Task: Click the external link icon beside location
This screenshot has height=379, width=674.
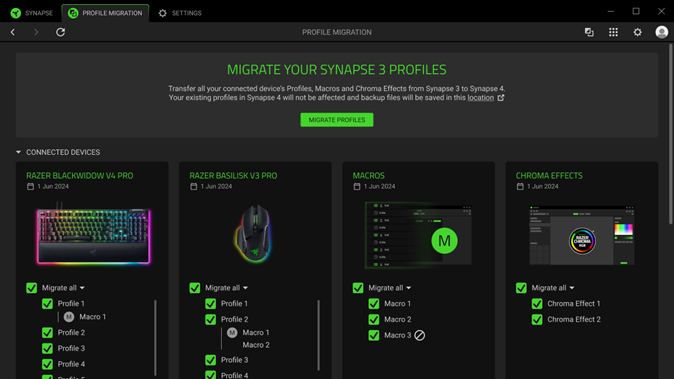Action: pyautogui.click(x=501, y=98)
